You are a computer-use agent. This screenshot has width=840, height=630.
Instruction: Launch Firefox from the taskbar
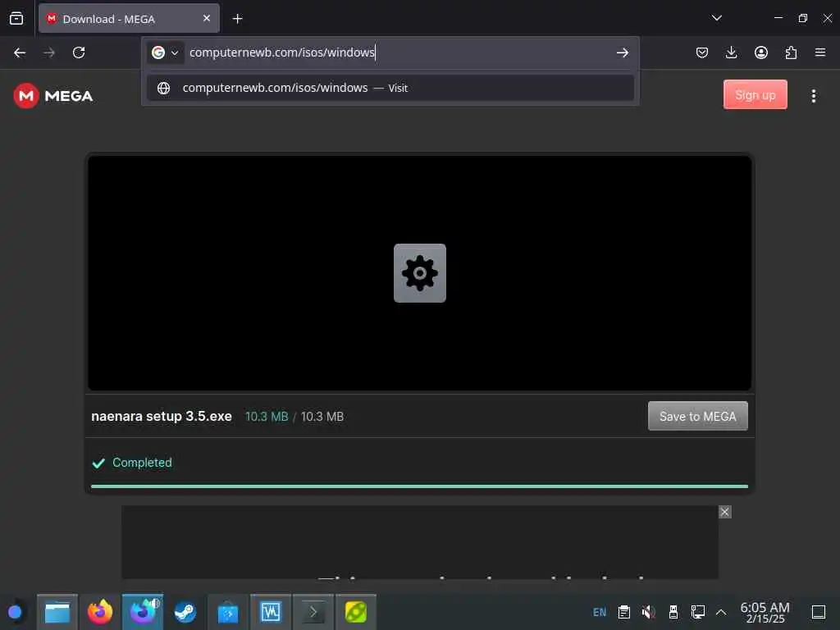100,612
